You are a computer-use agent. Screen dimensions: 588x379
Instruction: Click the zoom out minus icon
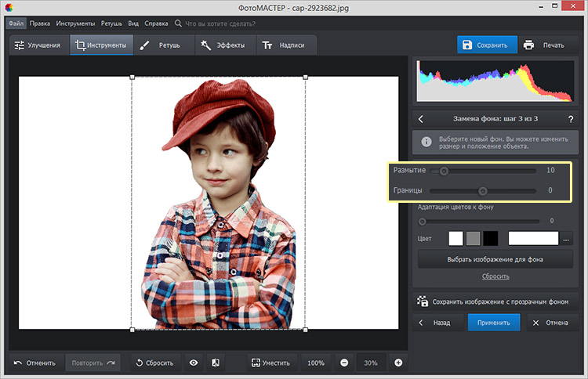click(344, 363)
